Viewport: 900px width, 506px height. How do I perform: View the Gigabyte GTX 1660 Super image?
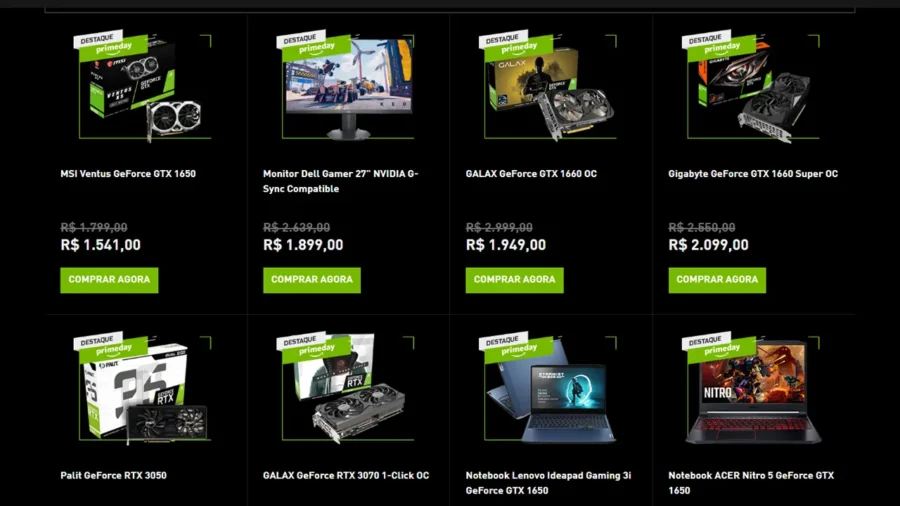pyautogui.click(x=751, y=86)
